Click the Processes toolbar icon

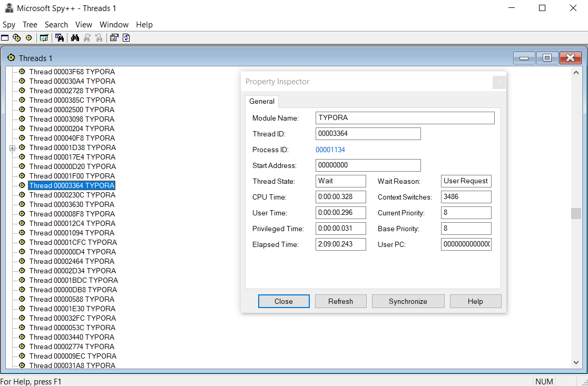click(x=17, y=38)
